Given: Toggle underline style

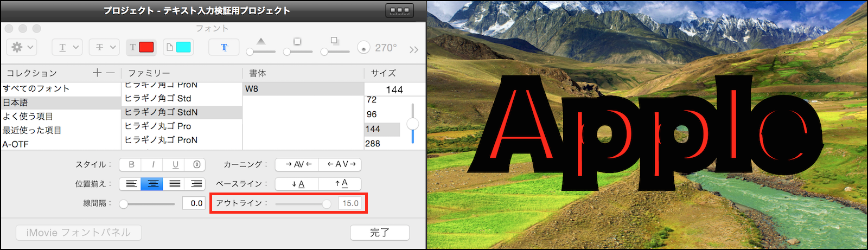Looking at the screenshot, I should click(x=175, y=164).
